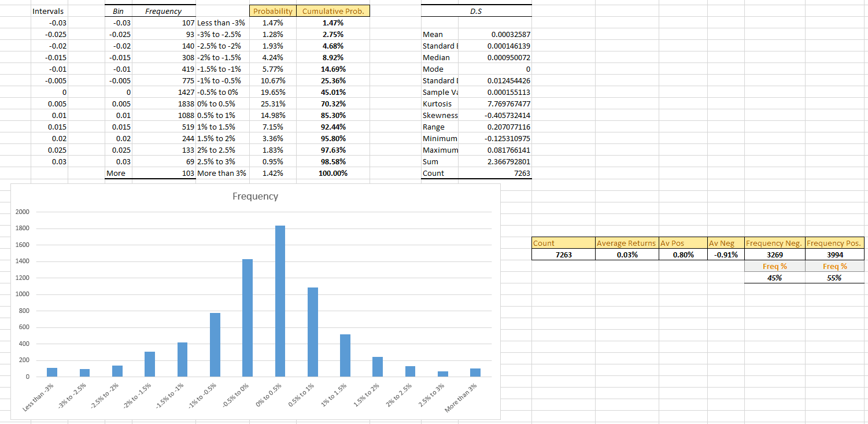Select the "Probability" header cell
The image size is (868, 424).
click(273, 12)
